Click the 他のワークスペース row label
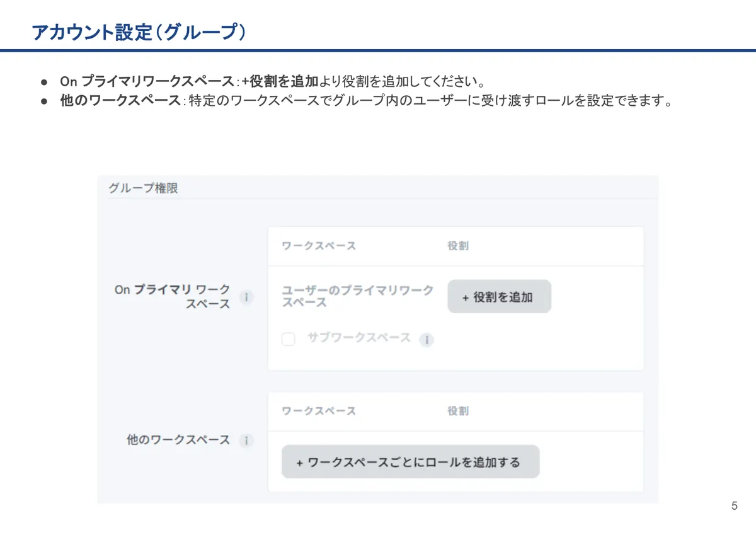This screenshot has width=756, height=535. (178, 440)
